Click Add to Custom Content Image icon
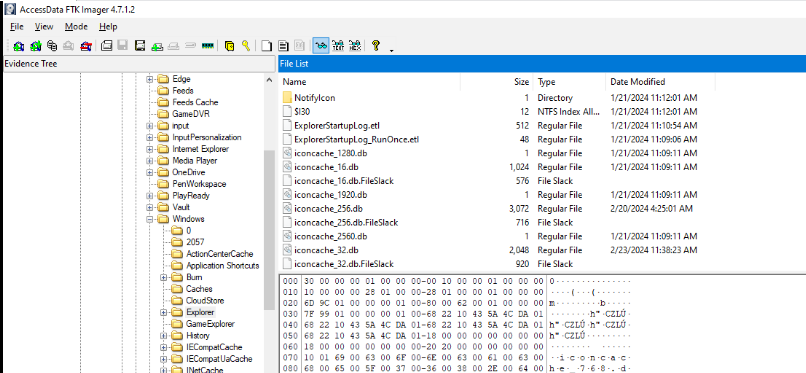806x373 pixels. pyautogui.click(x=157, y=46)
